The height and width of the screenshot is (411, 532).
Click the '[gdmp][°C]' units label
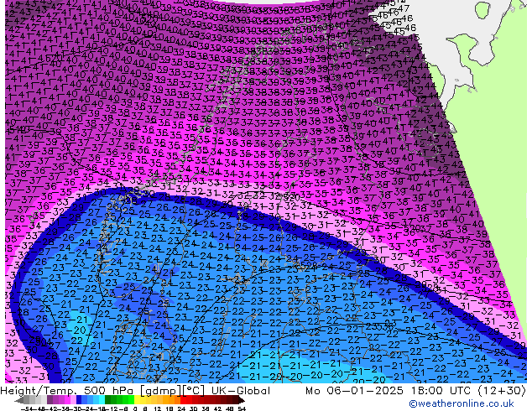click(x=174, y=391)
